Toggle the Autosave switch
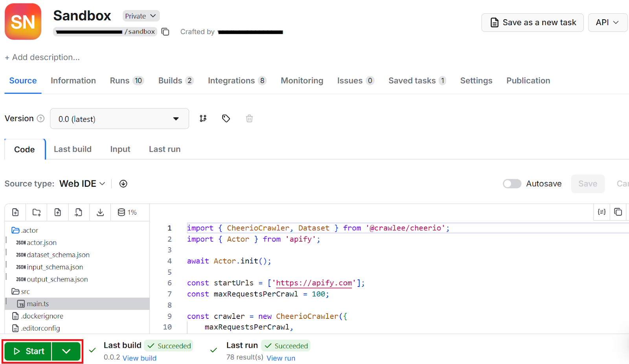Viewport: 629px width, 364px height. pos(512,184)
